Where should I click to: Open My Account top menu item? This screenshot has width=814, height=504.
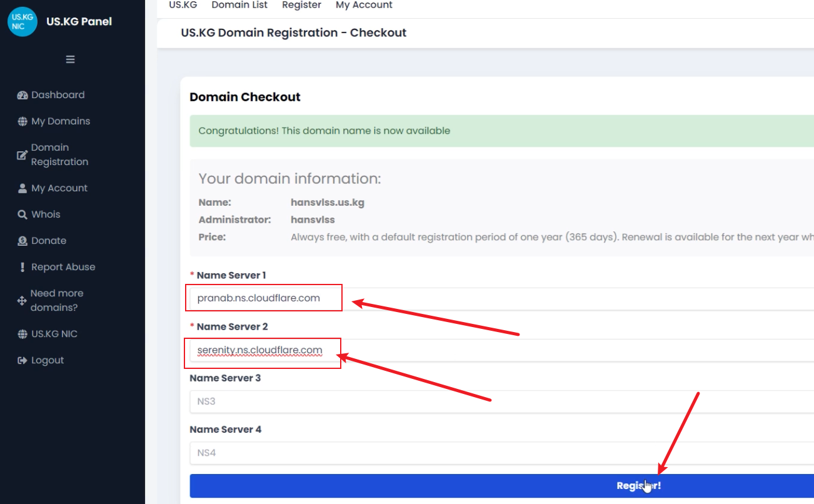(x=364, y=5)
